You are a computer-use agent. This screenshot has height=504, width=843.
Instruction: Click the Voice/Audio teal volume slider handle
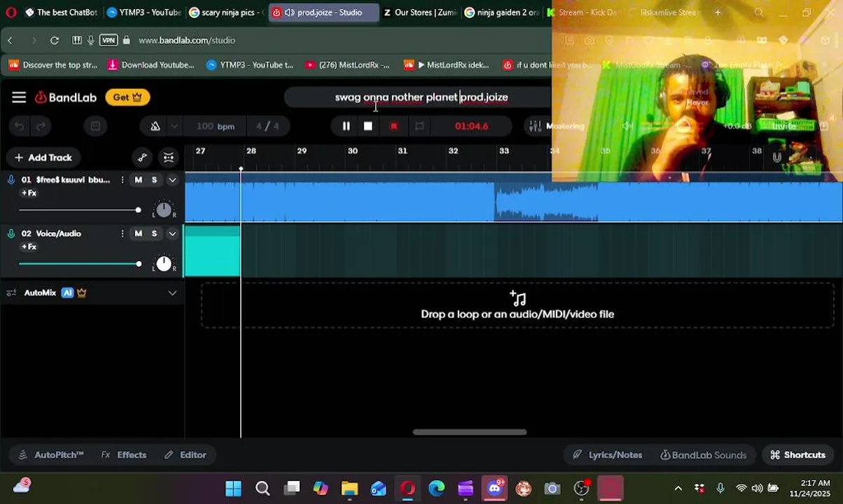point(138,264)
